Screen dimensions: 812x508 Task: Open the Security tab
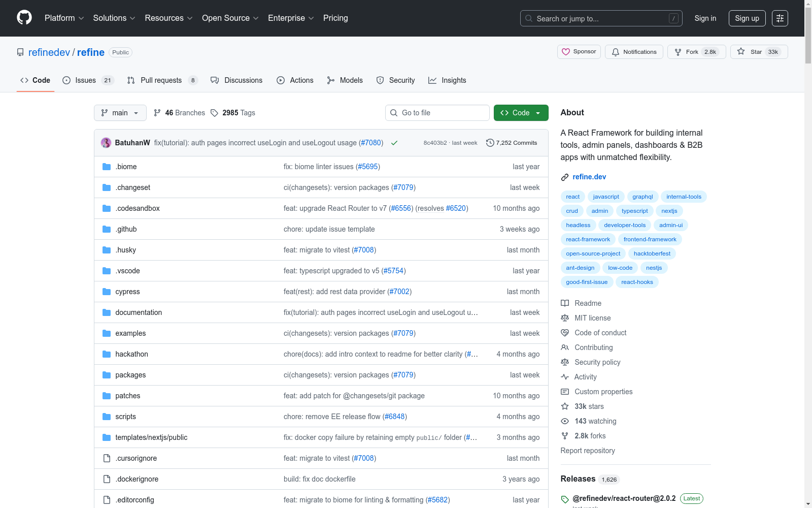(x=395, y=80)
